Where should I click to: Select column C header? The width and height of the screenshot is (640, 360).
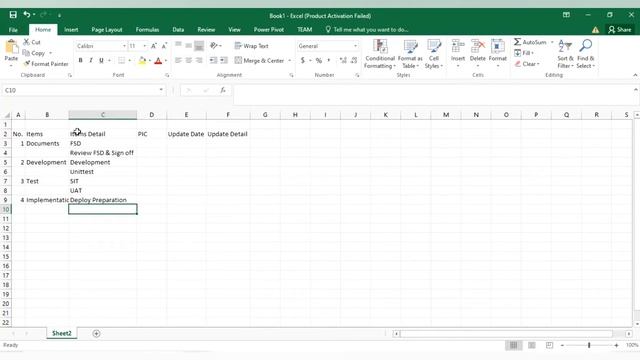(102, 115)
